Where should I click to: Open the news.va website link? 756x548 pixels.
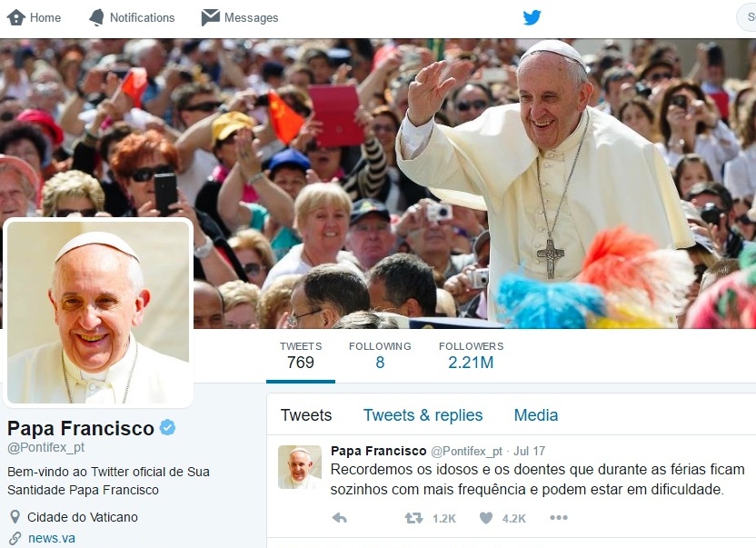(x=52, y=538)
